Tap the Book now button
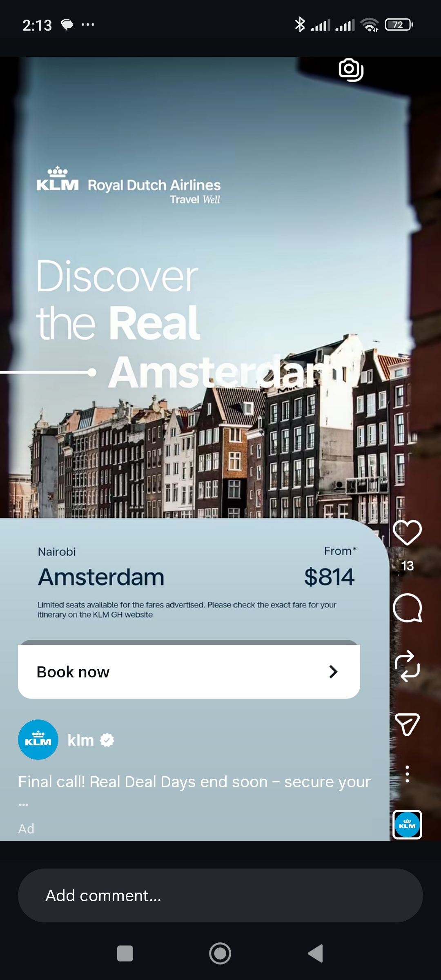 click(189, 671)
